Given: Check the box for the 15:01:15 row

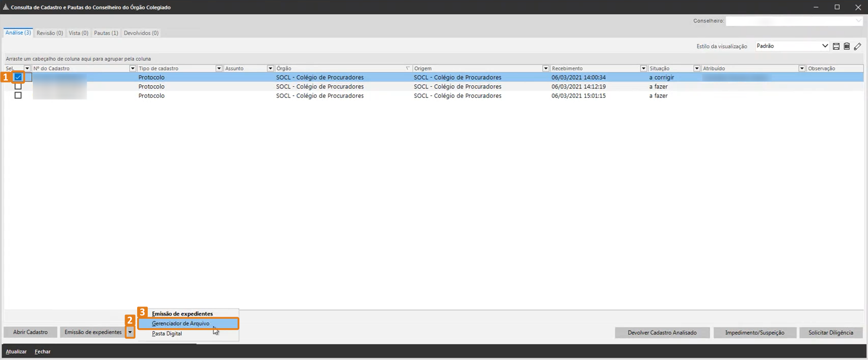Looking at the screenshot, I should [18, 95].
